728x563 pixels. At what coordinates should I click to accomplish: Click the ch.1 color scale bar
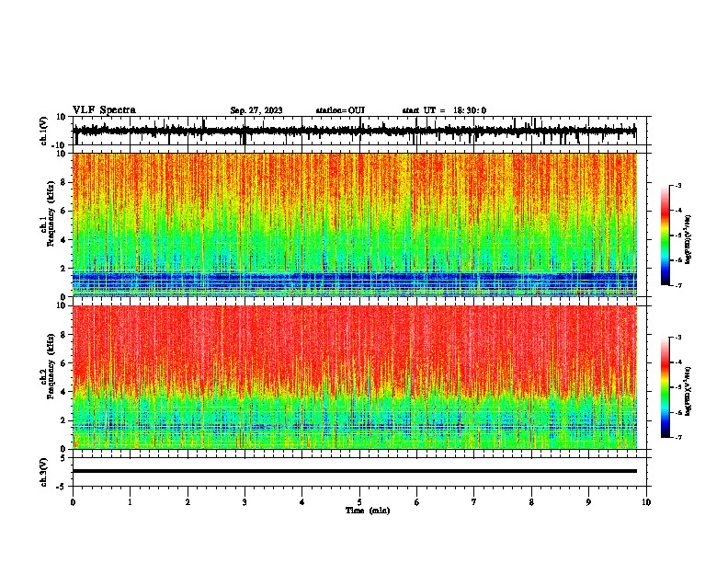(665, 236)
